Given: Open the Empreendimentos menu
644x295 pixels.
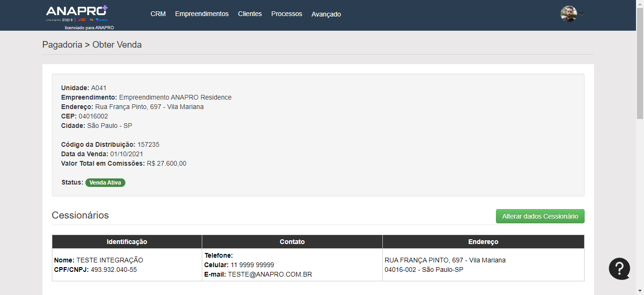Looking at the screenshot, I should click(x=202, y=14).
